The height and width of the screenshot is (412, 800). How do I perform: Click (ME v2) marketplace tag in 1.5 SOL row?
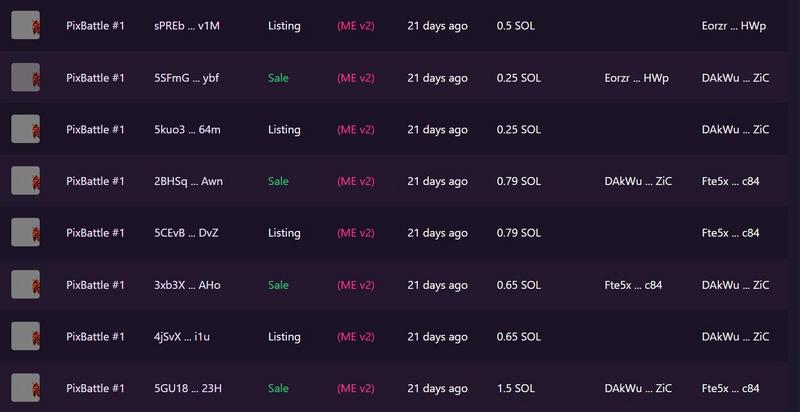356,389
